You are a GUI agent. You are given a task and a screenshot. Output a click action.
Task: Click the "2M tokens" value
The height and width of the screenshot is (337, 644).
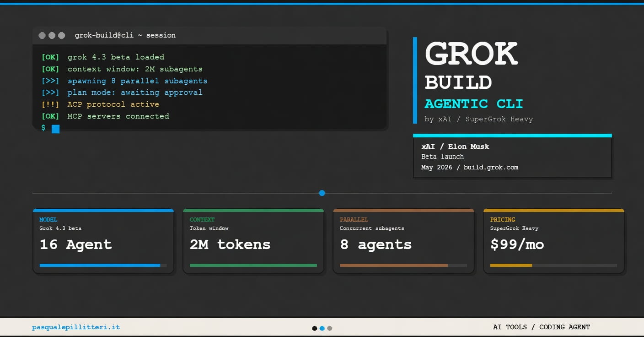coord(230,245)
